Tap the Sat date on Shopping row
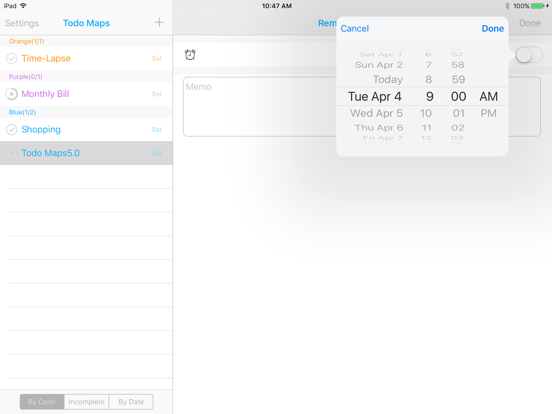 [x=157, y=130]
